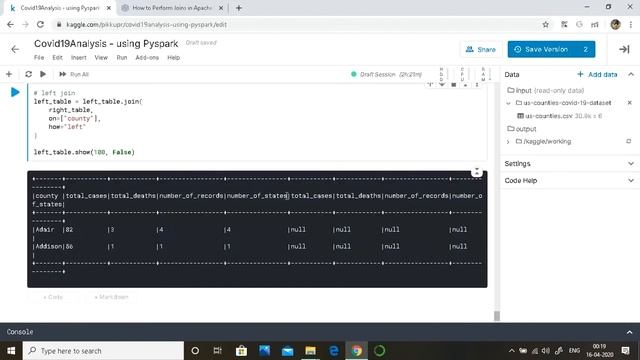Click the browser back arrow
Viewport: 640px width, 360px height.
click(10, 24)
